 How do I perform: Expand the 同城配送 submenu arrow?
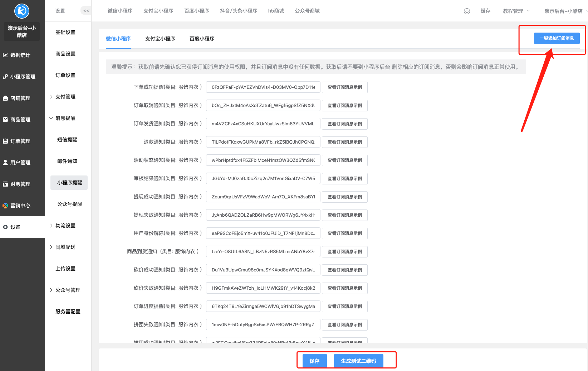[51, 247]
